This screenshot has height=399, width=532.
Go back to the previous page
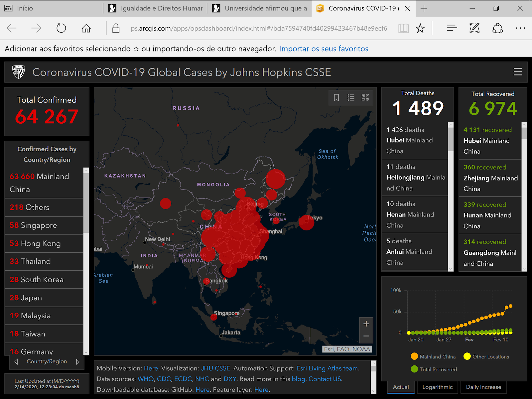(12, 28)
